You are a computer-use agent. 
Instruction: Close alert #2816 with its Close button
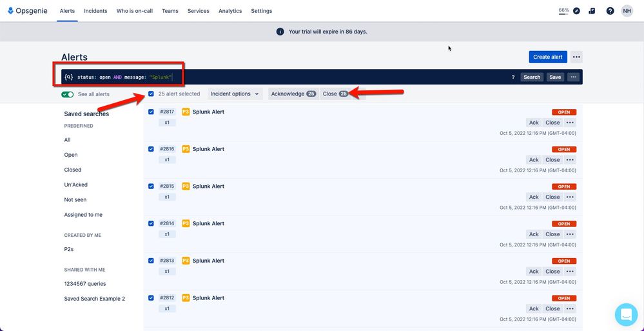coord(553,159)
